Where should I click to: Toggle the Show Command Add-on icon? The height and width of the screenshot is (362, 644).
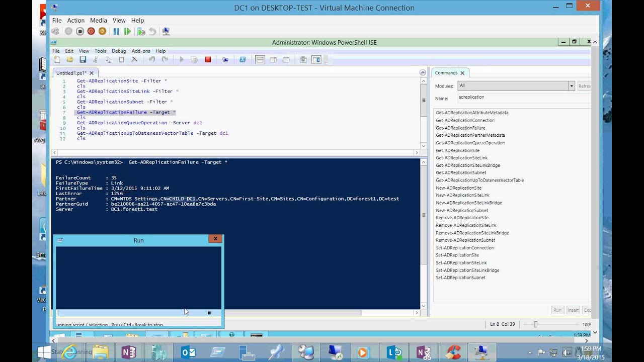tap(316, 60)
